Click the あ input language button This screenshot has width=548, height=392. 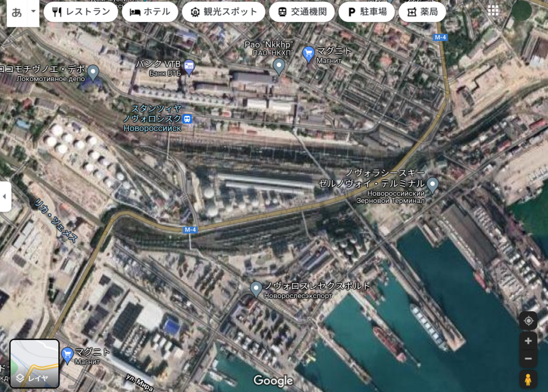(x=17, y=12)
